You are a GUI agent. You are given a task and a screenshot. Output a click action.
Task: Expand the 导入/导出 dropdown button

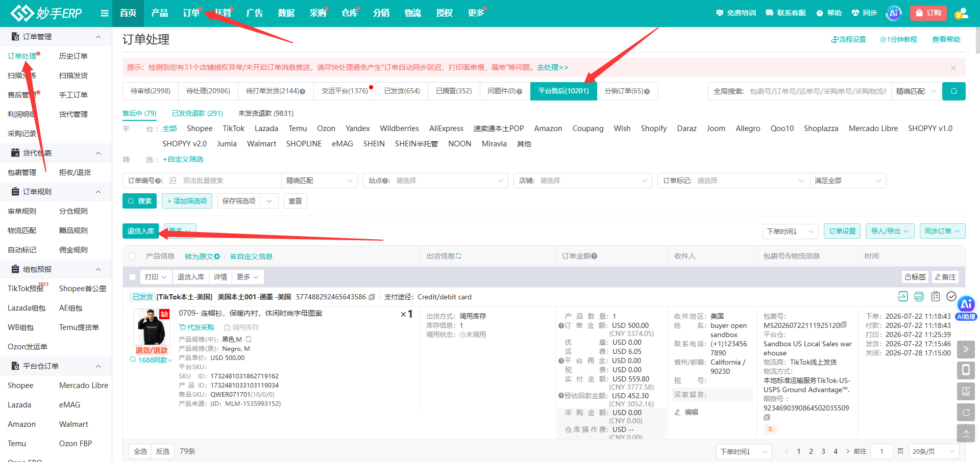click(x=890, y=231)
